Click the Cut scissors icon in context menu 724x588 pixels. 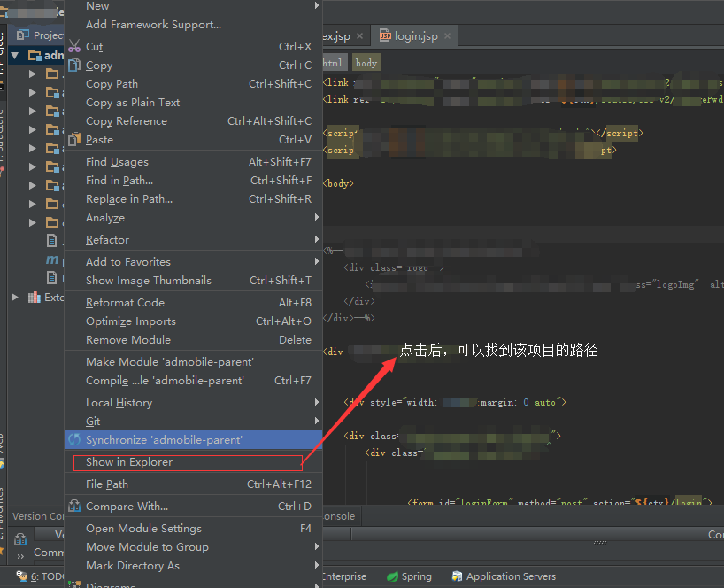pyautogui.click(x=73, y=47)
